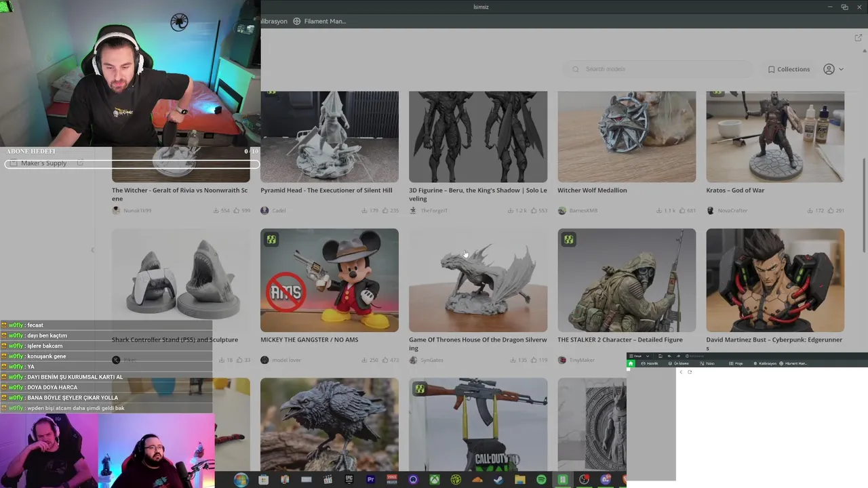Open the clapperboard video app in taskbar
The image size is (868, 488).
(x=328, y=480)
